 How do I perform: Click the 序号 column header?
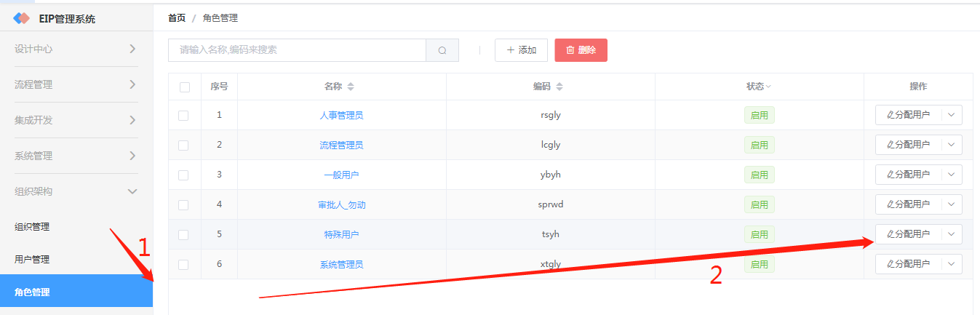[219, 87]
